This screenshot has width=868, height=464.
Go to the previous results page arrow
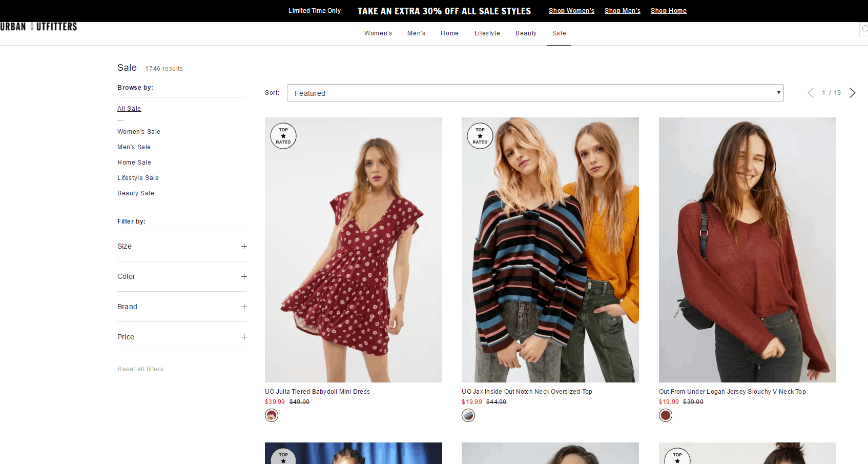pyautogui.click(x=811, y=93)
